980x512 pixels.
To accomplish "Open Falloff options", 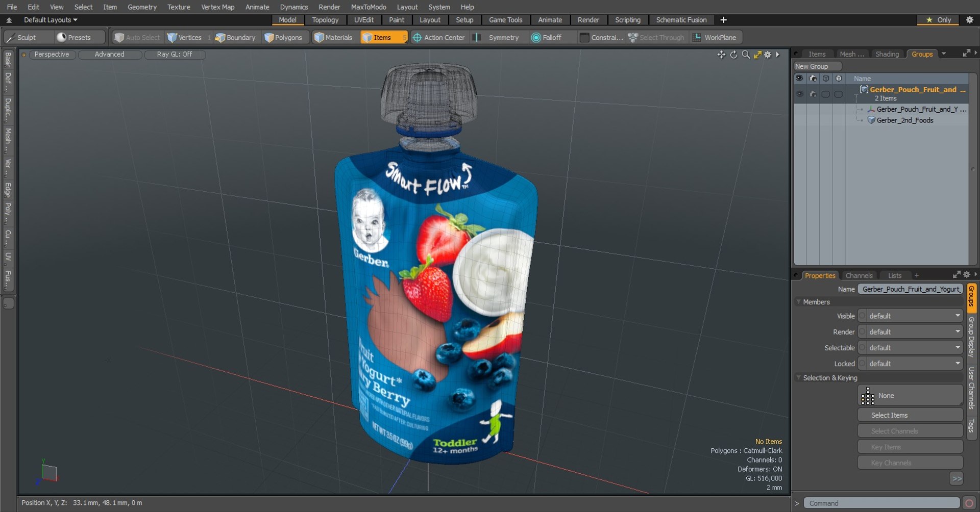I will click(547, 37).
